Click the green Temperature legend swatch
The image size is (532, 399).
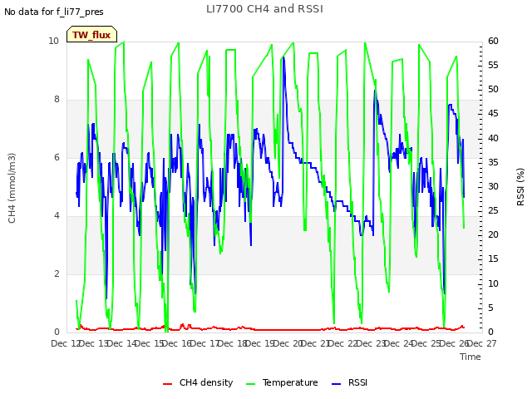coord(250,384)
